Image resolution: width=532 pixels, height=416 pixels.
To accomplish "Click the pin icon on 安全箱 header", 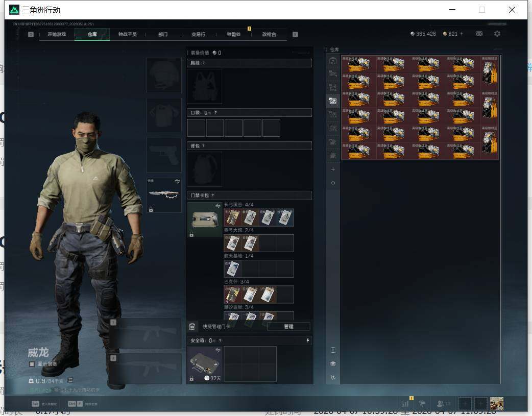I will (x=308, y=340).
